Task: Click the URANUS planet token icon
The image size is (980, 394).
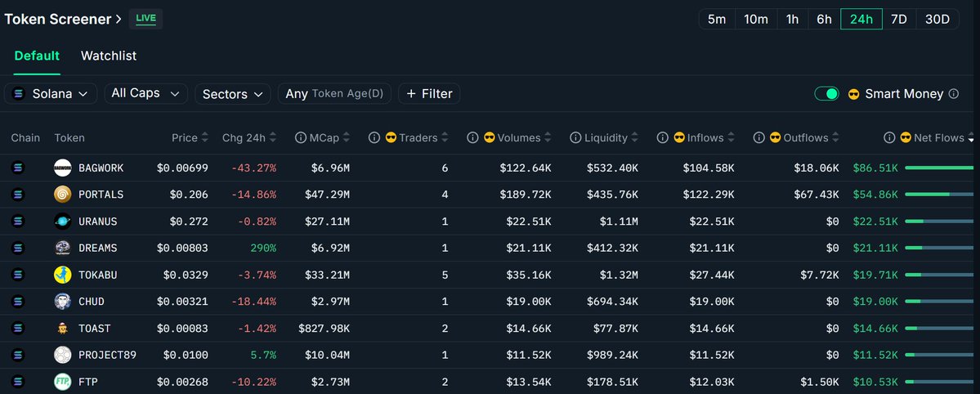Action: tap(64, 222)
